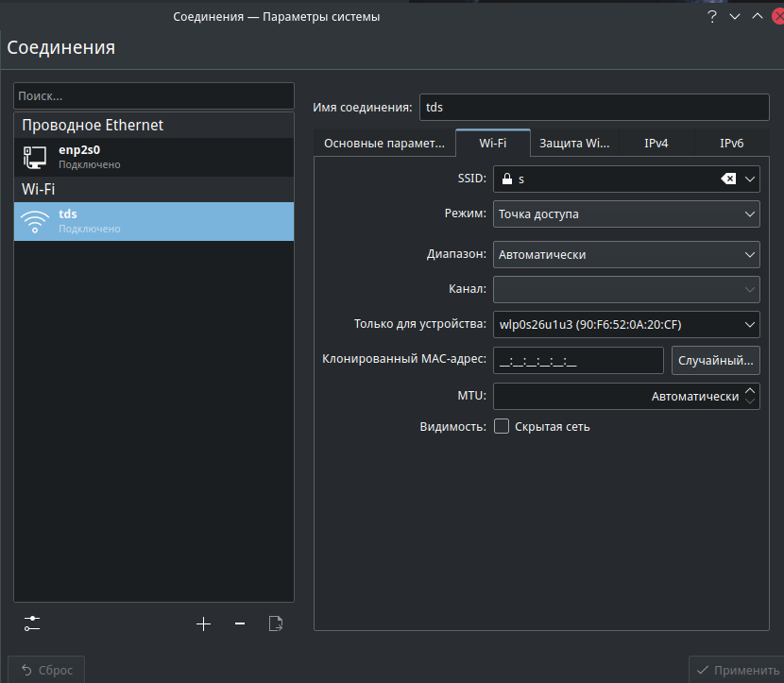Click the Применить button

736,670
